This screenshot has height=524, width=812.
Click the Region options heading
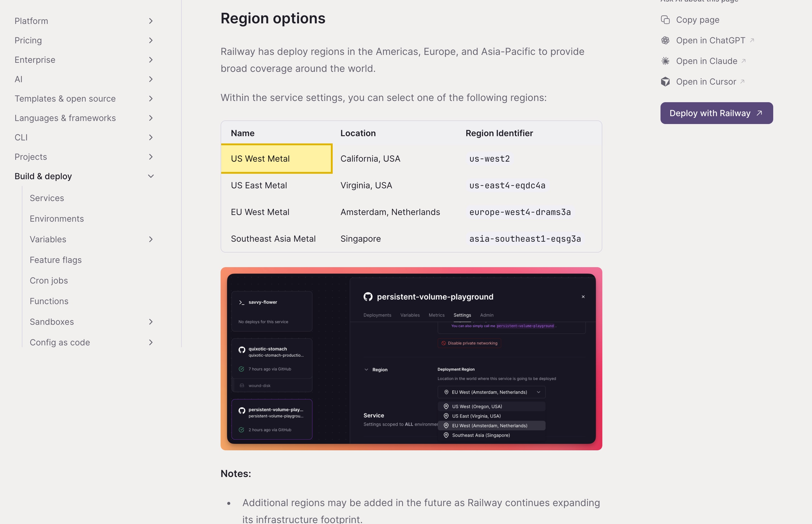[273, 18]
